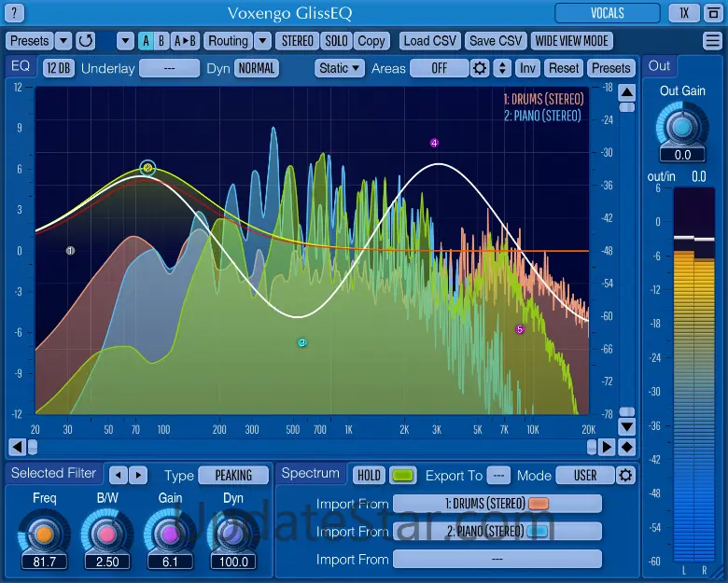This screenshot has height=583, width=728.
Task: Select cyan EQ filter point 3
Action: [302, 343]
